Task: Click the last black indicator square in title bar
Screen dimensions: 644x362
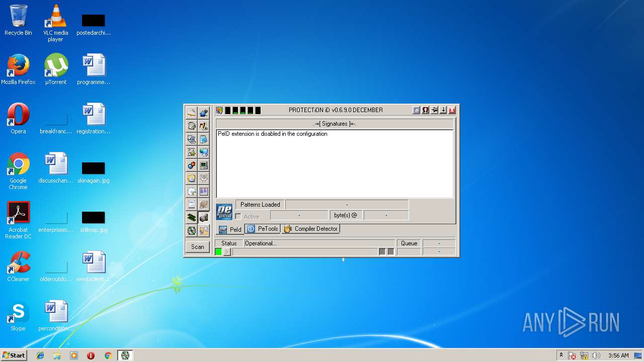Action: (258, 110)
